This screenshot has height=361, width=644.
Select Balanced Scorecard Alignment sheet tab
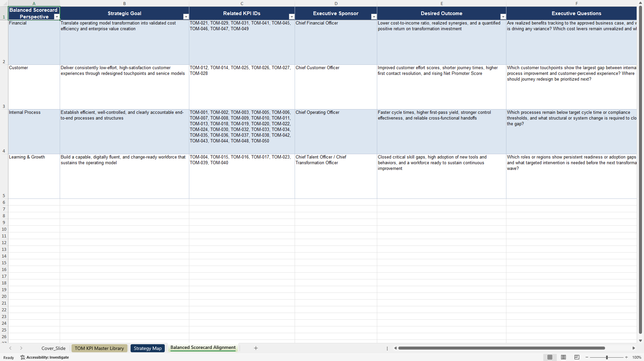pos(203,348)
